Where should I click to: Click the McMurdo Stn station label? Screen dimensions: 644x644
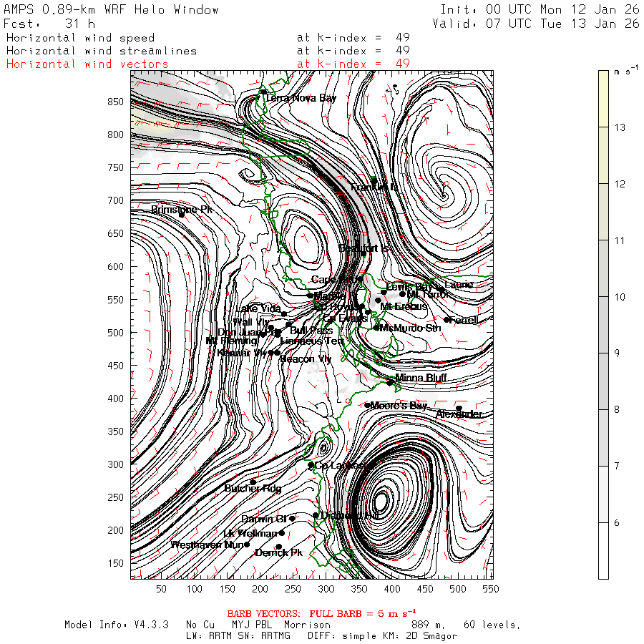pos(410,328)
